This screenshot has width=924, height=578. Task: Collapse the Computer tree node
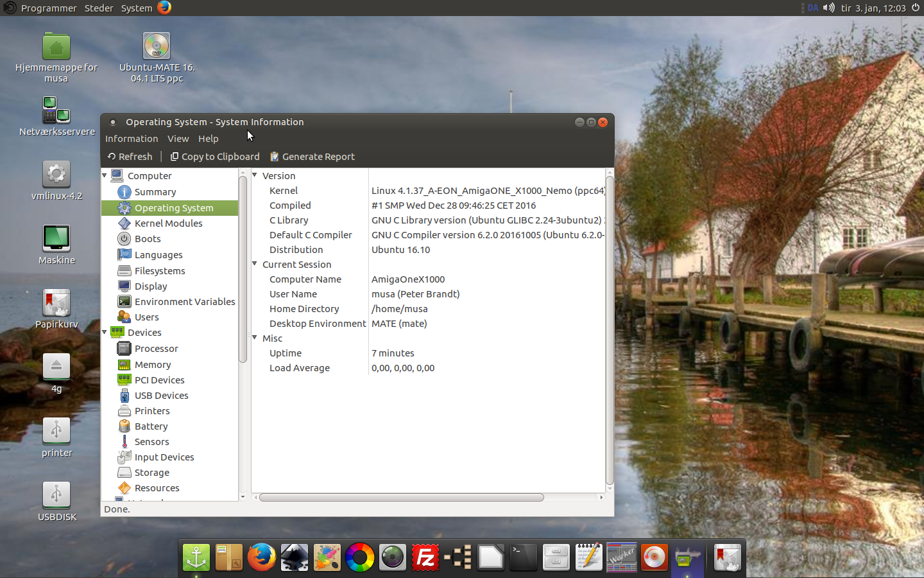click(x=105, y=175)
